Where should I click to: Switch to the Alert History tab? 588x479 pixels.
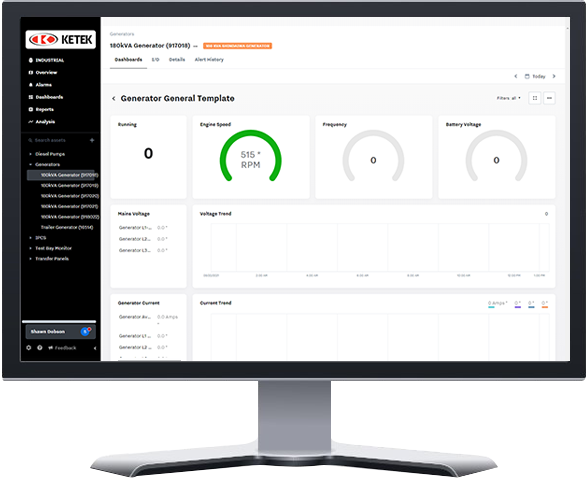[x=209, y=60]
